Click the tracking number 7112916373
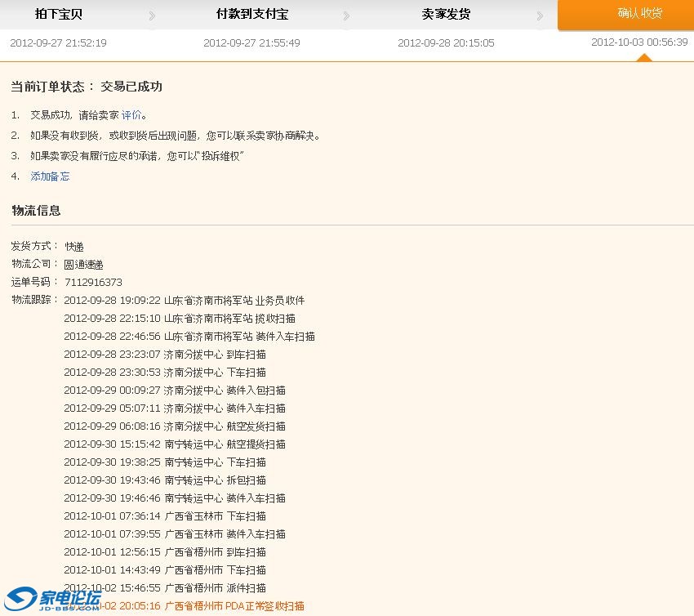This screenshot has width=694, height=616. [93, 283]
